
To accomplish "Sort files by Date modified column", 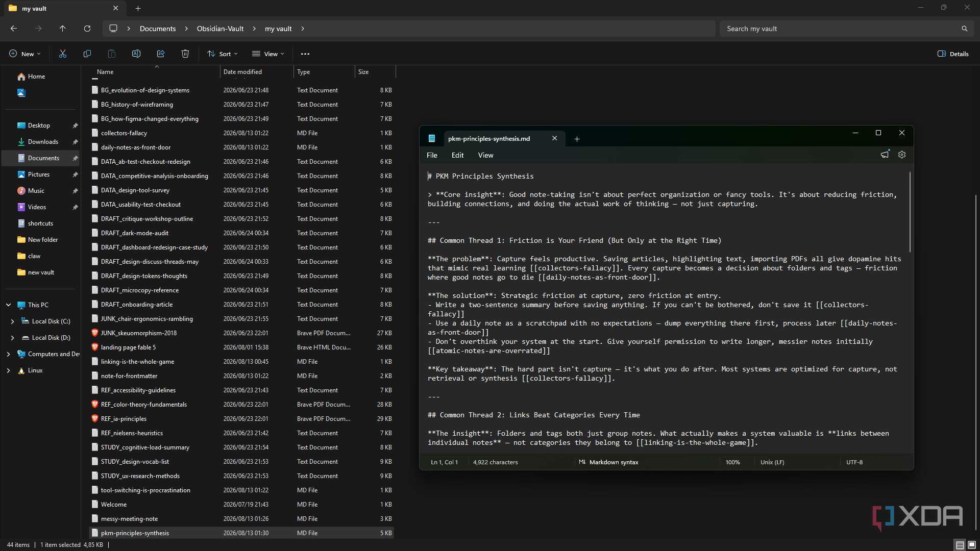I will [x=257, y=72].
